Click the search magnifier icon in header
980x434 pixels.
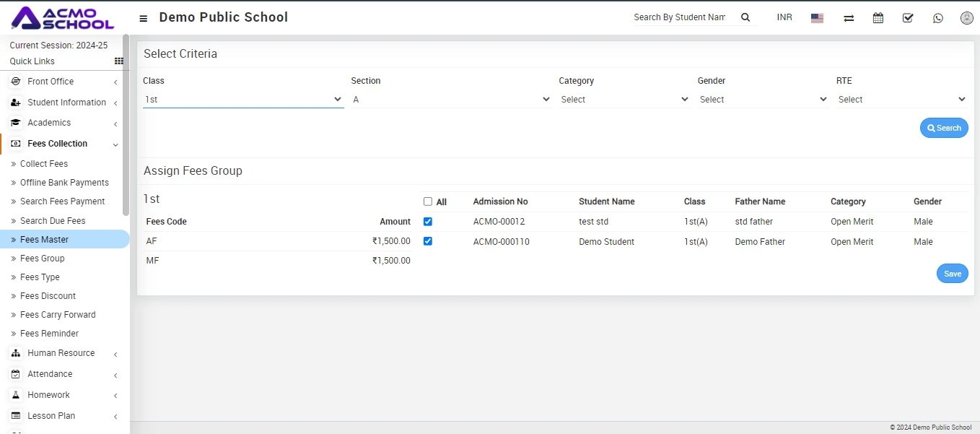point(745,17)
